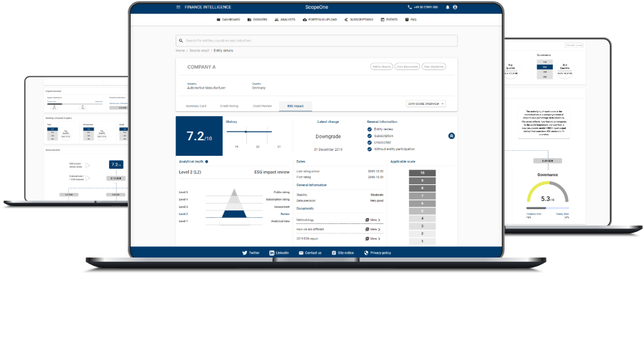Select scale value 10 in Applicable scale
Viewport: 644px width, 345px height.
pos(423,173)
